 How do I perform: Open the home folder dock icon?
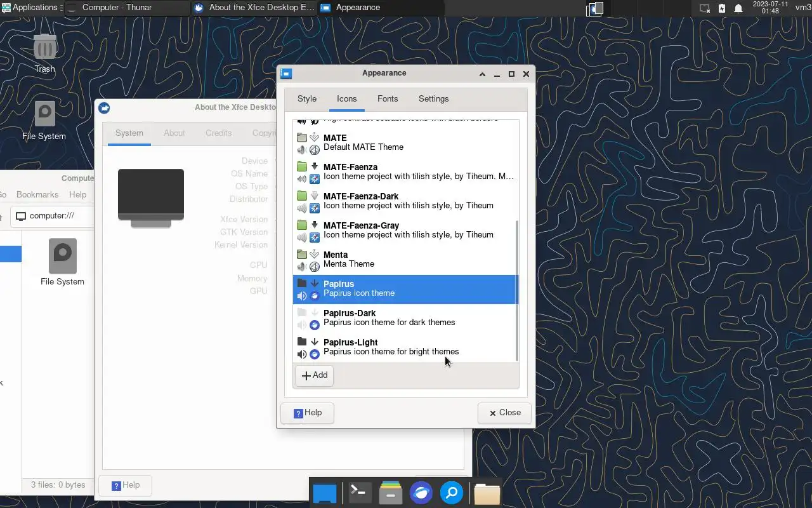pyautogui.click(x=487, y=493)
